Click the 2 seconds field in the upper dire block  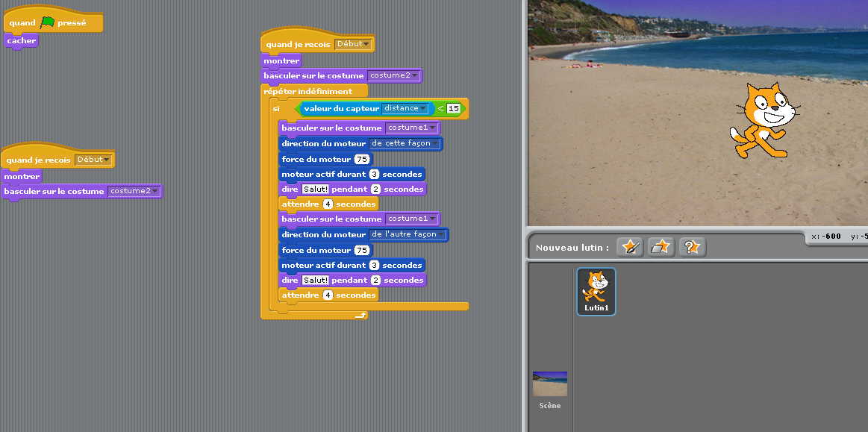tap(376, 190)
